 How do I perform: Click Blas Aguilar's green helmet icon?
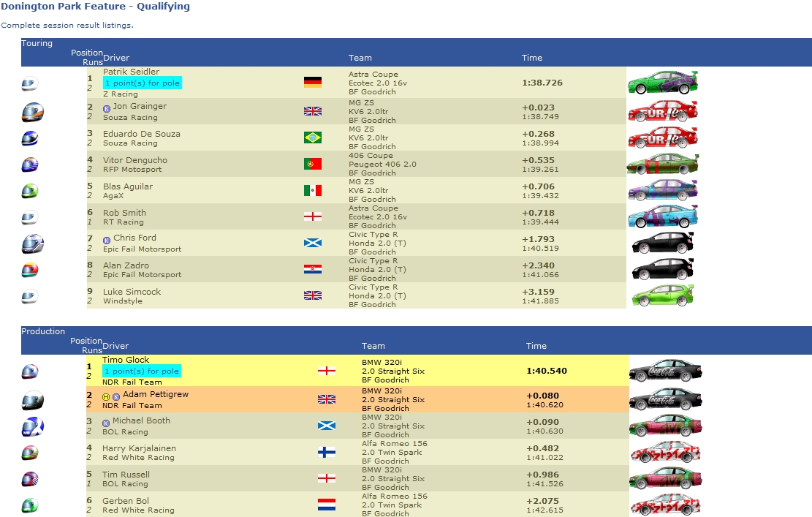click(x=29, y=191)
